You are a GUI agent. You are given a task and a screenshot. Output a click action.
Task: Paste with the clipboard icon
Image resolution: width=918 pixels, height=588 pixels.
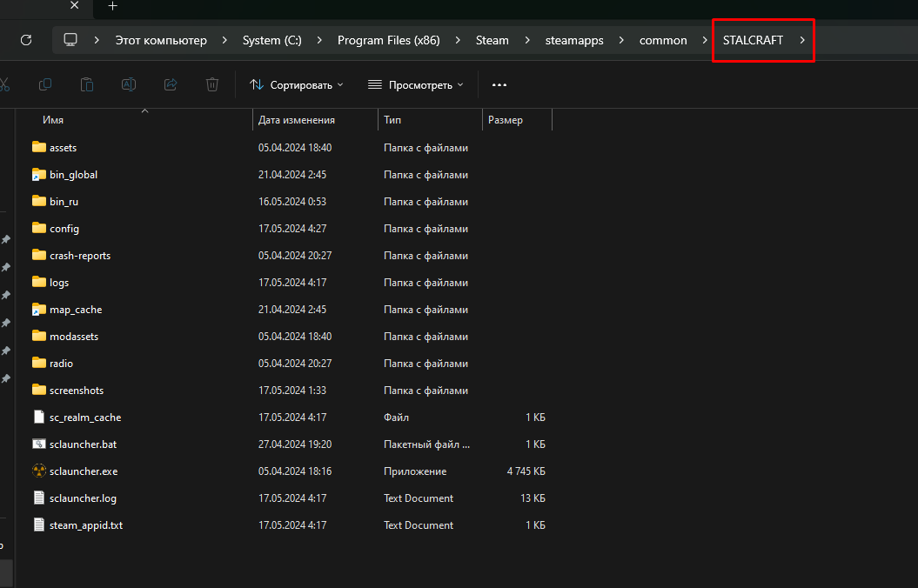(87, 85)
